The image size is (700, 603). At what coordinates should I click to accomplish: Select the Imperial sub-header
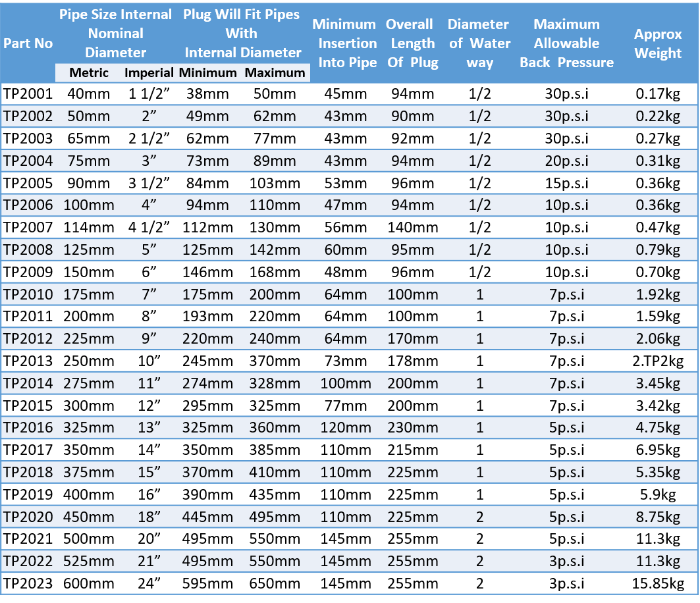[x=149, y=73]
